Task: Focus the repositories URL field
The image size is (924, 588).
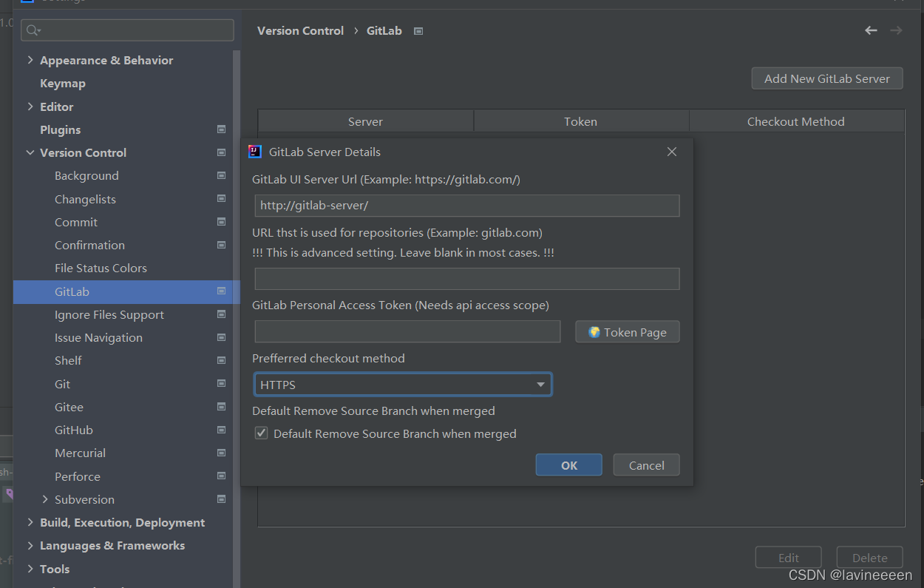Action: [467, 279]
